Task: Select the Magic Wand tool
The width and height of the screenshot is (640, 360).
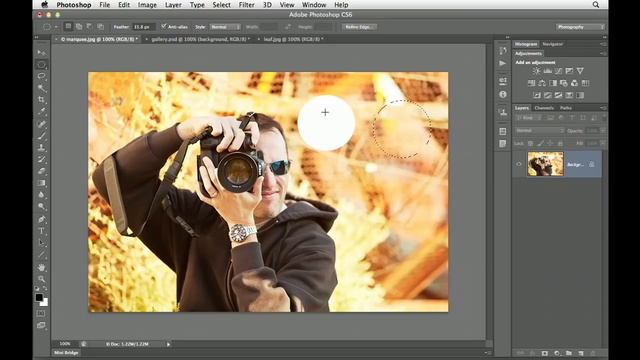Action: [41, 88]
